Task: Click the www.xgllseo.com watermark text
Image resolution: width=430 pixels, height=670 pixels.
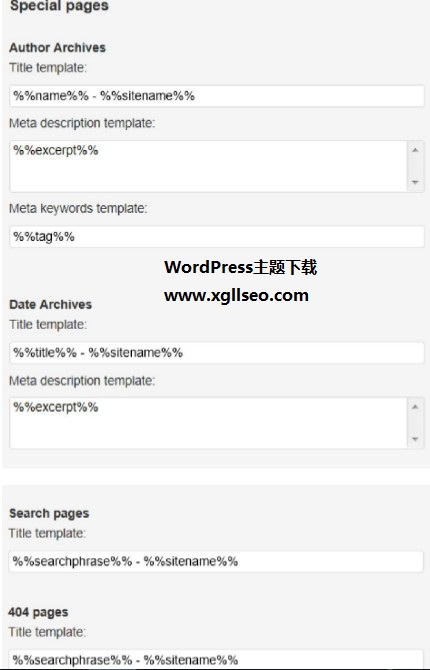Action: click(236, 296)
